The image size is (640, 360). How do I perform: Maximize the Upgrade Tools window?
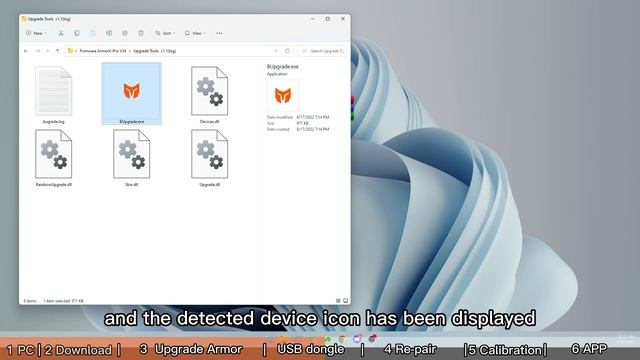(327, 19)
